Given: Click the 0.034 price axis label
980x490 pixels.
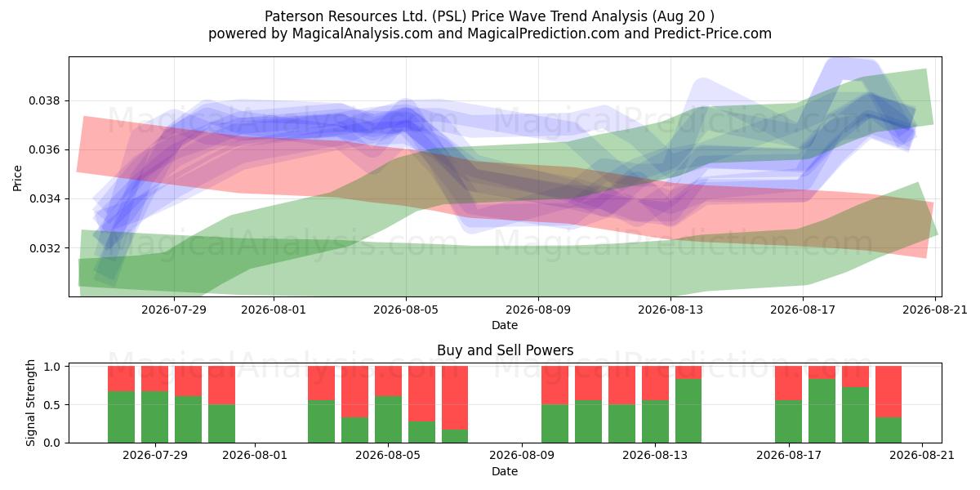Looking at the screenshot, I should (46, 199).
